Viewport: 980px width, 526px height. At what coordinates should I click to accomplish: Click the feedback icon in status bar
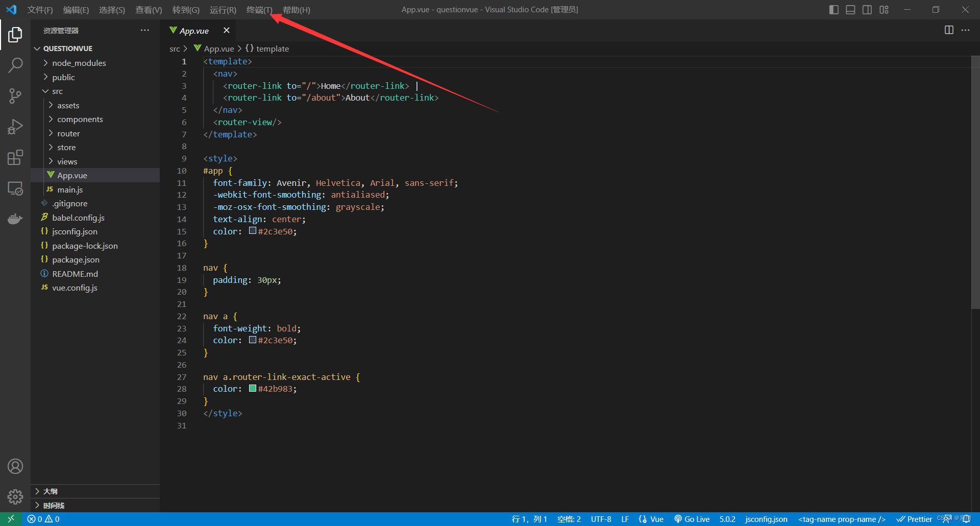coord(947,519)
